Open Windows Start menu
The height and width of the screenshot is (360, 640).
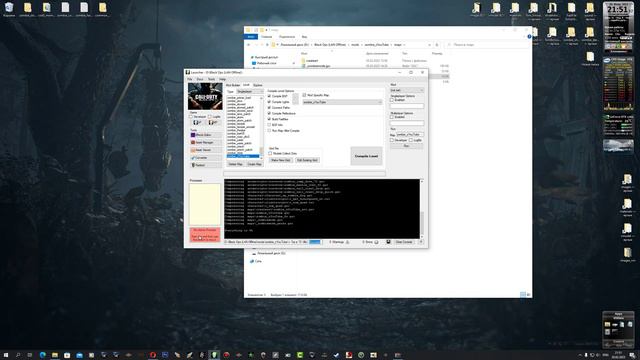pos(6,355)
